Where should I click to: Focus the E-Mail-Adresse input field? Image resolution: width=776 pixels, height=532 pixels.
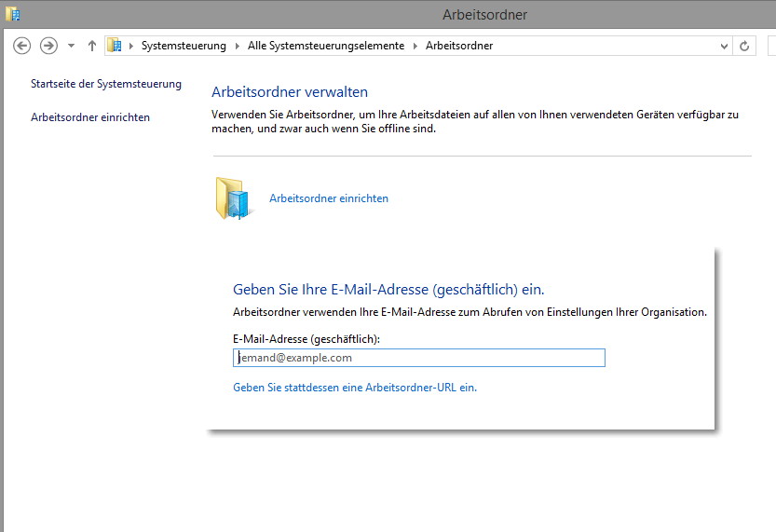click(x=418, y=358)
